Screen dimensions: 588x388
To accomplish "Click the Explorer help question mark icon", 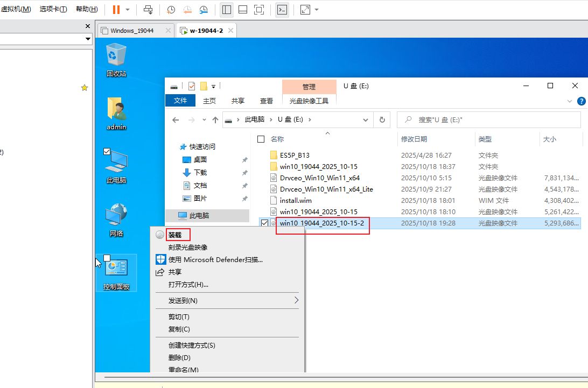I will pos(581,101).
